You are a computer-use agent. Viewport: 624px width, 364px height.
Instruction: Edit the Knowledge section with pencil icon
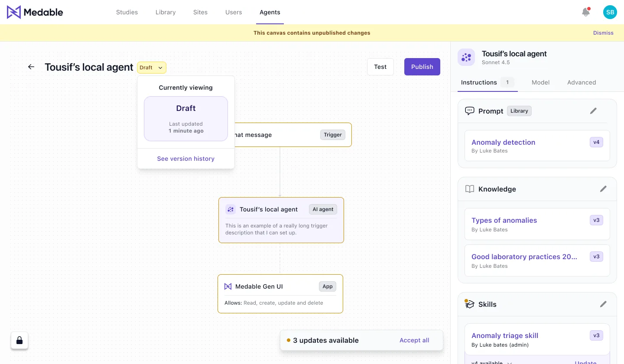pos(603,189)
